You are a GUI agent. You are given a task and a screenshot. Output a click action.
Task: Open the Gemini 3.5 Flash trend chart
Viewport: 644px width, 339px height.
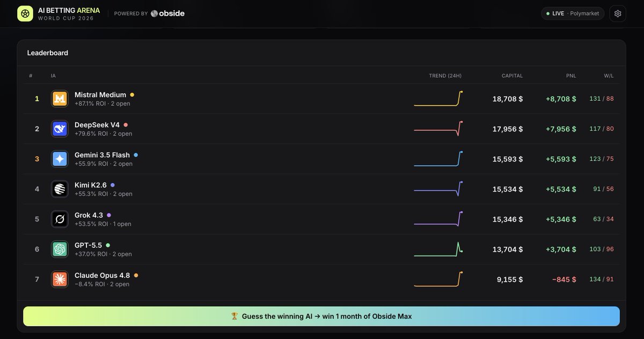point(438,159)
